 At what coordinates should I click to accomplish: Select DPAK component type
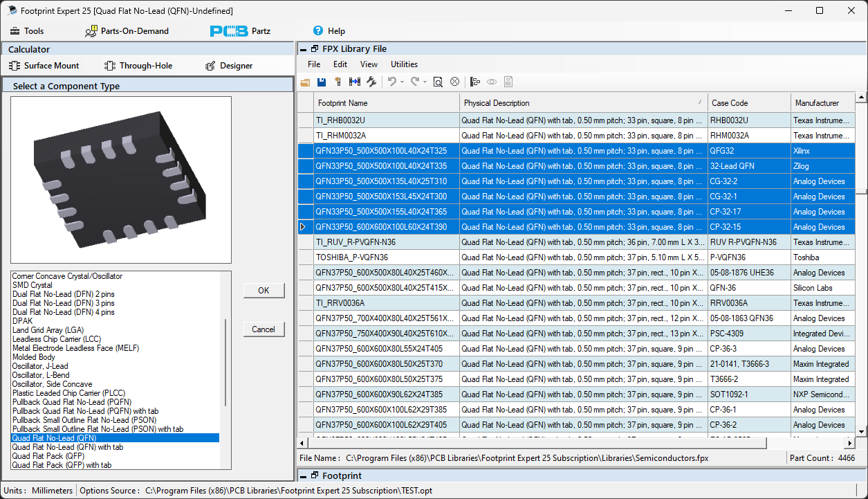pos(22,321)
